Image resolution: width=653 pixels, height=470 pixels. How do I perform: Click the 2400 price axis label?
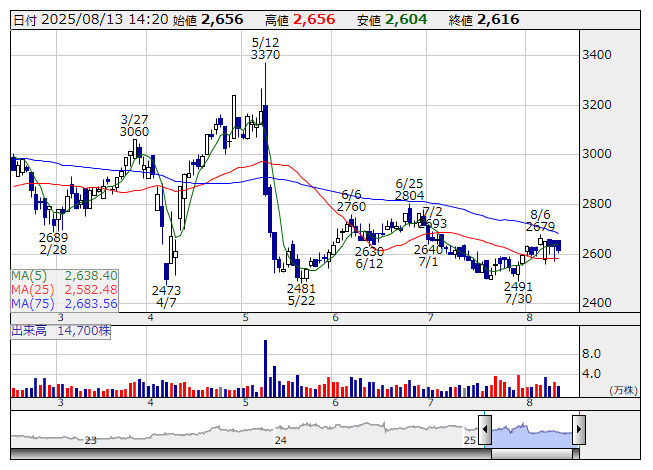coord(597,303)
